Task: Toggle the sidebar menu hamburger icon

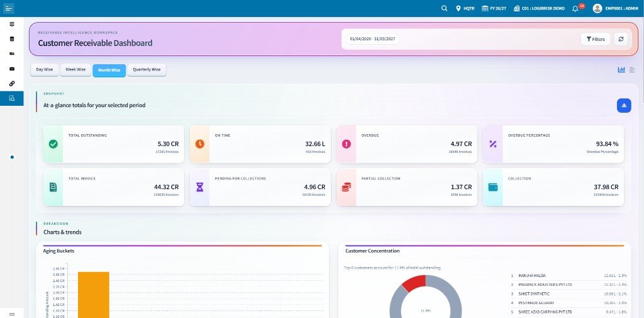Action: point(9,8)
